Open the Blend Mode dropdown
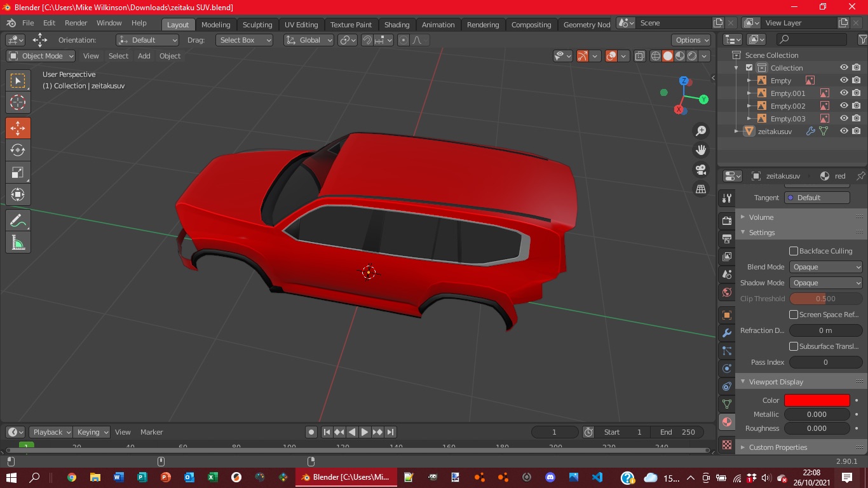The width and height of the screenshot is (868, 488). pyautogui.click(x=825, y=267)
